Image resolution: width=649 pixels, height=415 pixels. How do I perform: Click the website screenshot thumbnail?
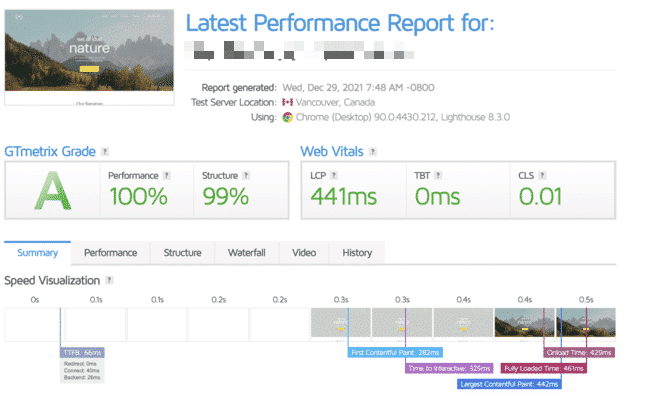89,58
